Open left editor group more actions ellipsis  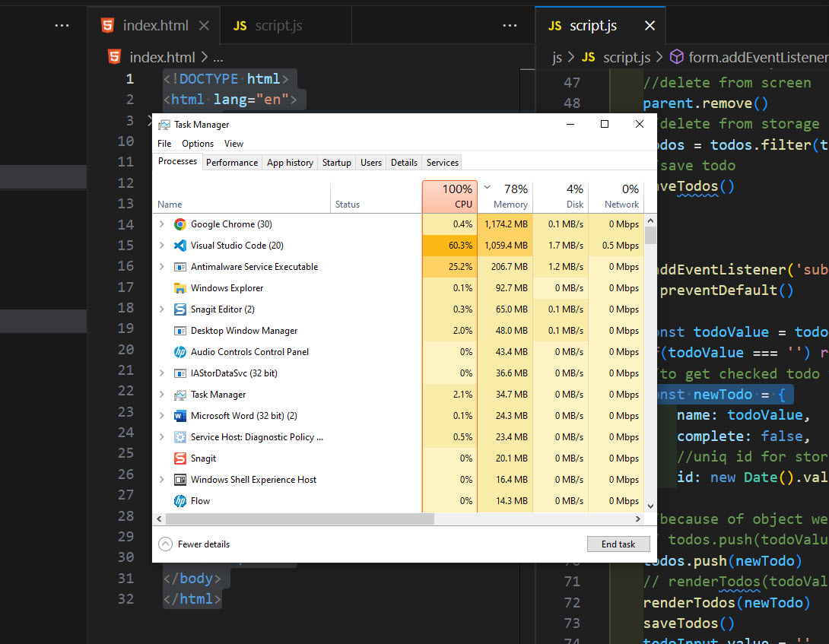pos(510,25)
